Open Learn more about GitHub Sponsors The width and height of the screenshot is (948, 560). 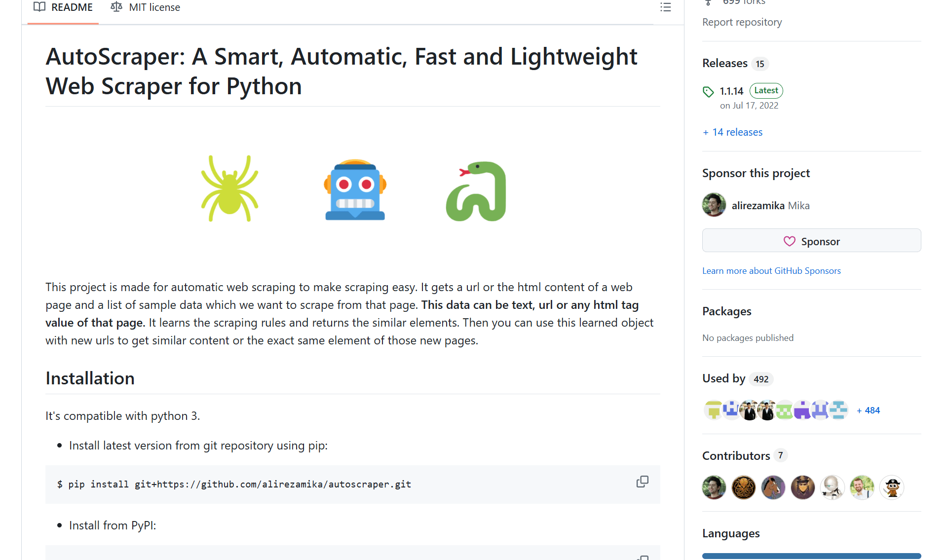pyautogui.click(x=771, y=271)
